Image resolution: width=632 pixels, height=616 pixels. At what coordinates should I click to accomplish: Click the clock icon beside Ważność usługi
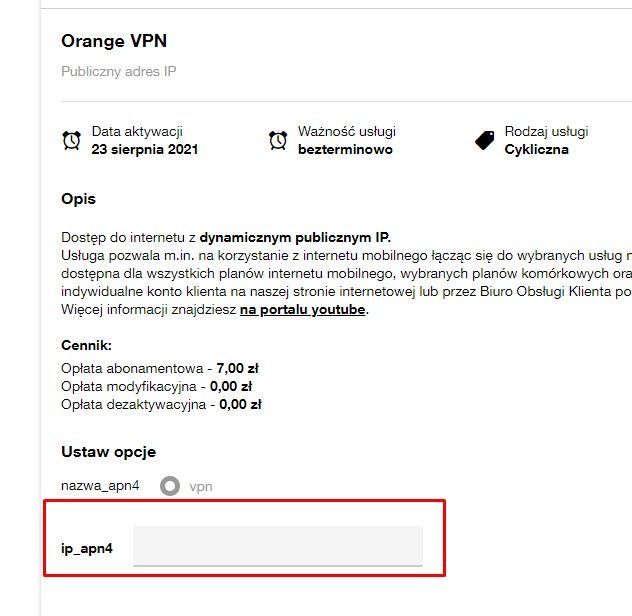tap(278, 141)
